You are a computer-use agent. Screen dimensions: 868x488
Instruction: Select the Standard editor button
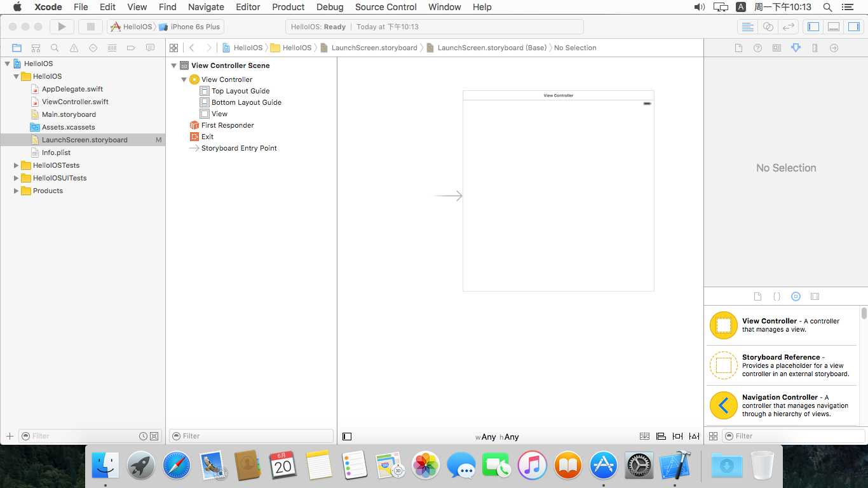point(748,27)
